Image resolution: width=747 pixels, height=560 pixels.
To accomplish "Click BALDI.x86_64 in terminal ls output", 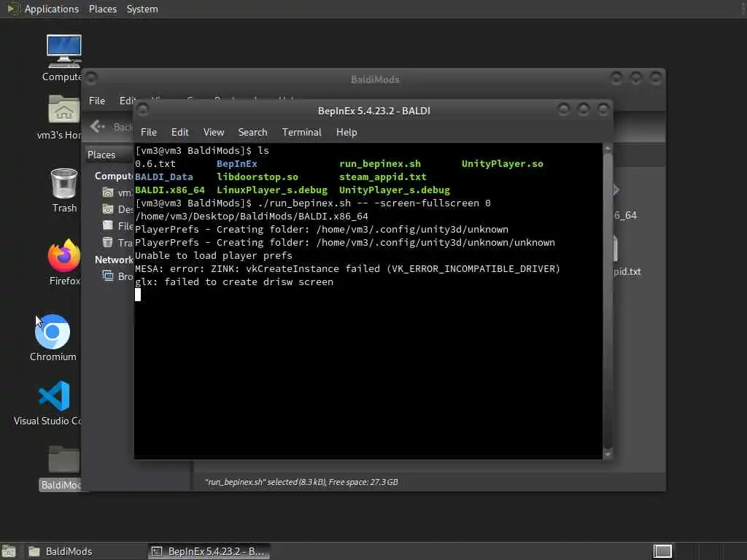I will pyautogui.click(x=169, y=190).
